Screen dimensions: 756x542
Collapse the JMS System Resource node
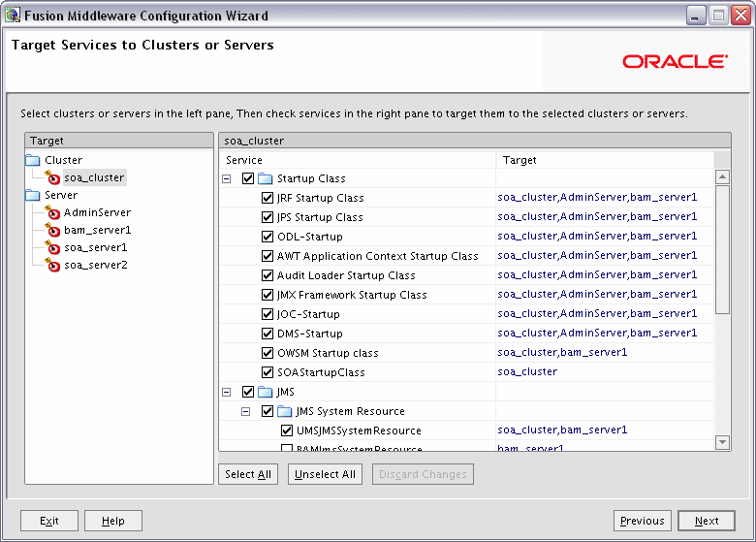pyautogui.click(x=246, y=411)
